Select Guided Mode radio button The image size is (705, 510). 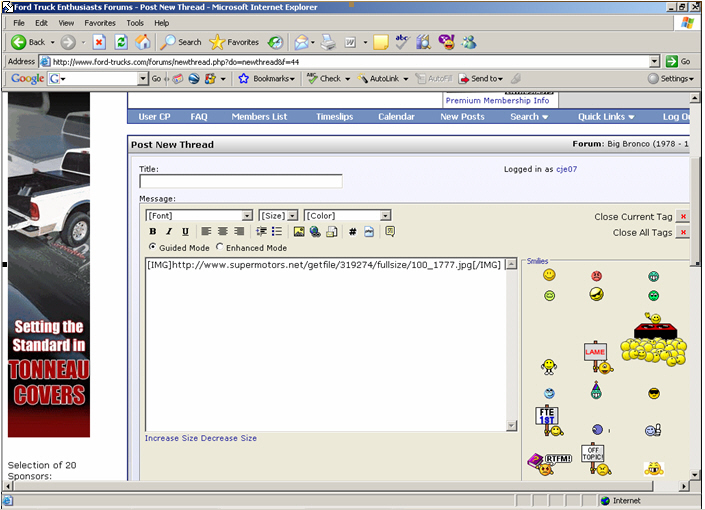pyautogui.click(x=153, y=247)
